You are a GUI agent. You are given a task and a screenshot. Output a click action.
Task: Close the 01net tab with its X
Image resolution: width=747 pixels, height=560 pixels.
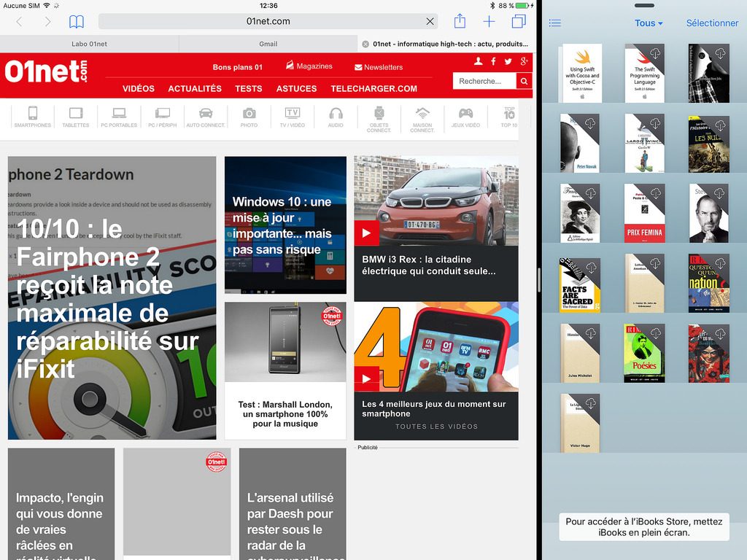(365, 44)
